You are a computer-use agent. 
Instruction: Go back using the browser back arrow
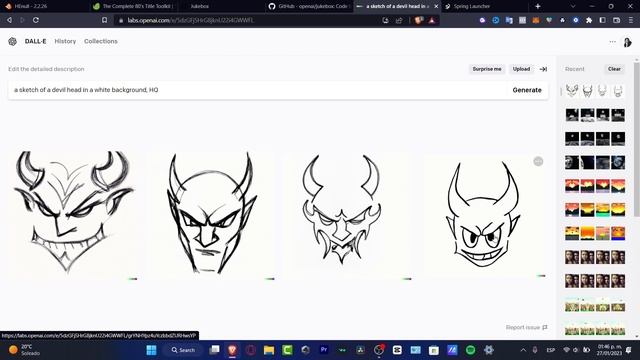point(9,20)
